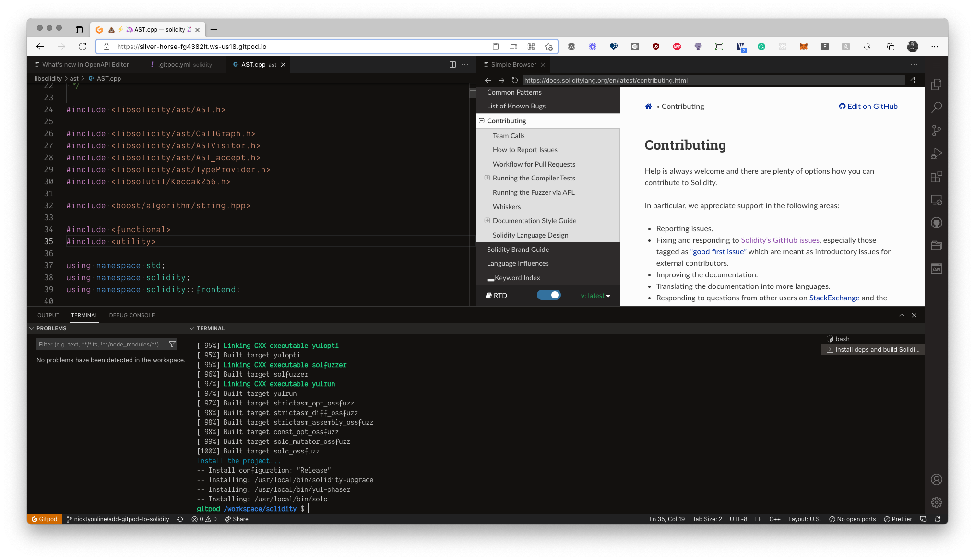Select the Source Control icon
This screenshot has height=560, width=975.
[937, 130]
